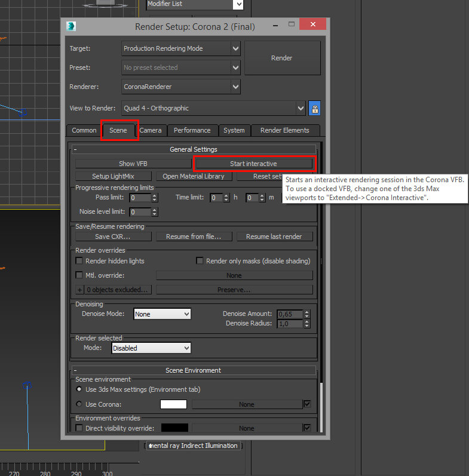Screen dimensions: 469x476
Task: Click Direct visibility override None map button
Action: tap(247, 428)
